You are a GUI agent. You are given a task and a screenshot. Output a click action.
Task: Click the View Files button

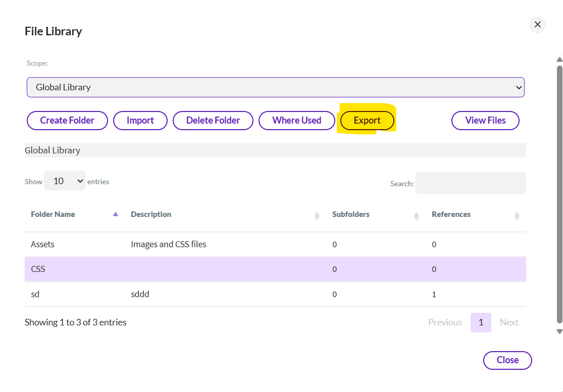[485, 121]
